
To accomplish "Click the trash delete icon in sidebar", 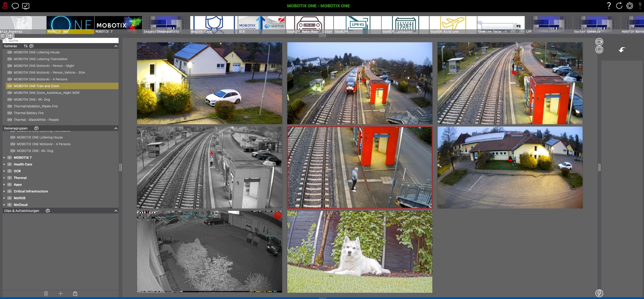I will click(46, 294).
